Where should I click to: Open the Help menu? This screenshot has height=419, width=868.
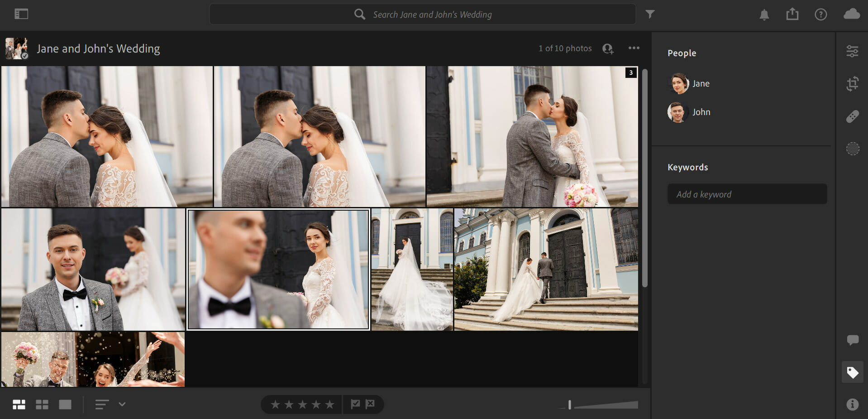[820, 14]
